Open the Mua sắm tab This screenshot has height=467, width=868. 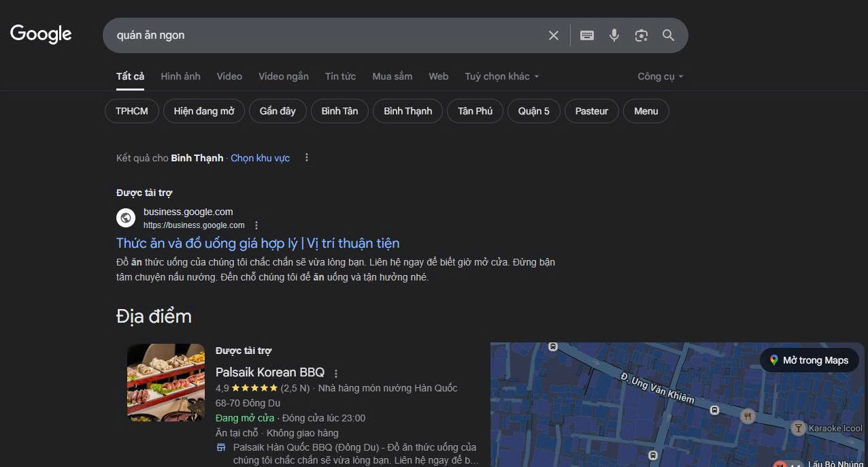392,76
